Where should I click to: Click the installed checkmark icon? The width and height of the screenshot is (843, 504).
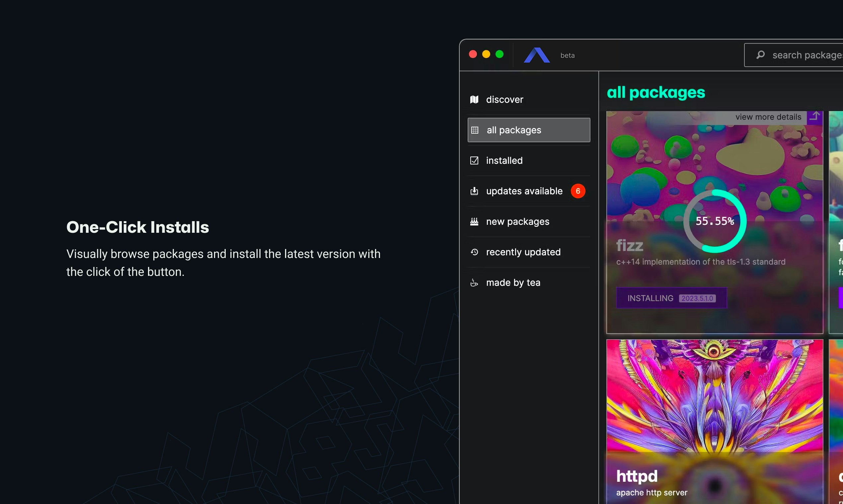[x=474, y=160]
